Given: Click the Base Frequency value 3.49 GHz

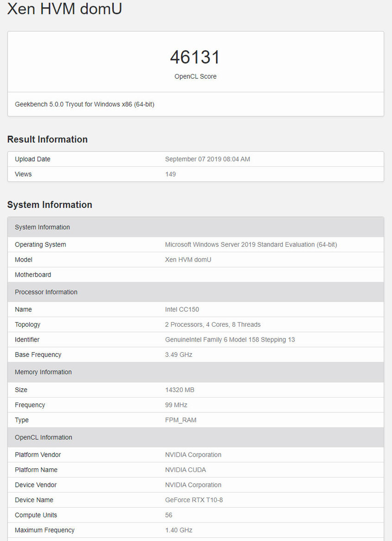Looking at the screenshot, I should [x=179, y=354].
